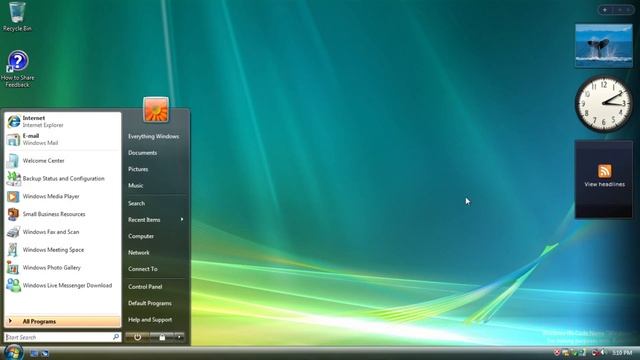Click the RSS feed icon in sidebar gadget
The height and width of the screenshot is (360, 640).
[604, 171]
